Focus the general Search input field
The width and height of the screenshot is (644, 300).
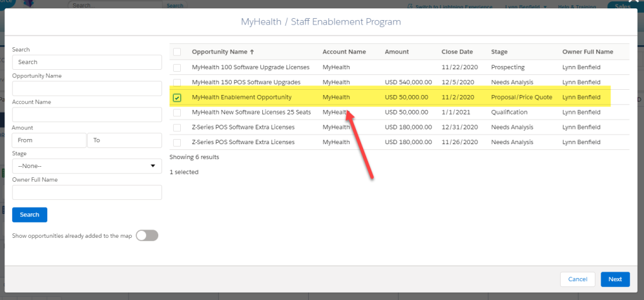(x=87, y=62)
